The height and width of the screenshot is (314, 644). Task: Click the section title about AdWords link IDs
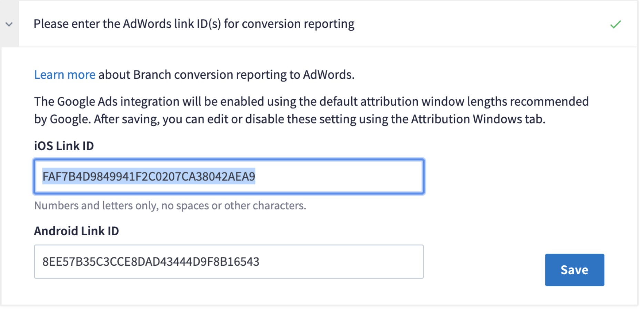pos(194,24)
